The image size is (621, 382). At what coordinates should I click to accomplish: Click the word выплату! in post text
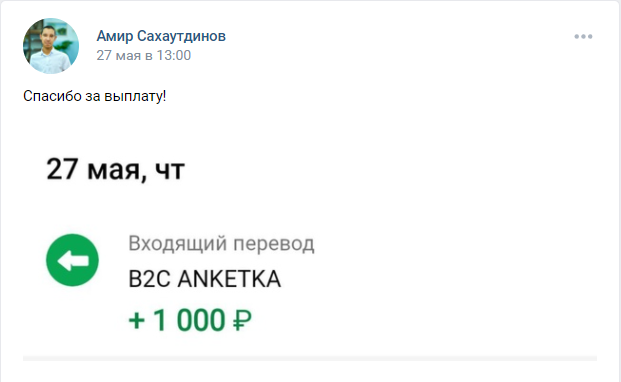coord(135,96)
